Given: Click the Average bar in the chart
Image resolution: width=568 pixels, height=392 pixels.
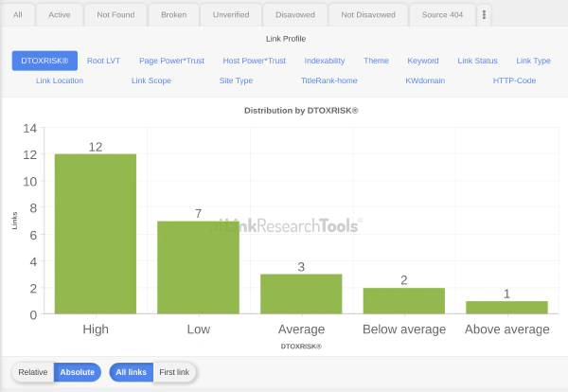Looking at the screenshot, I should tap(301, 294).
